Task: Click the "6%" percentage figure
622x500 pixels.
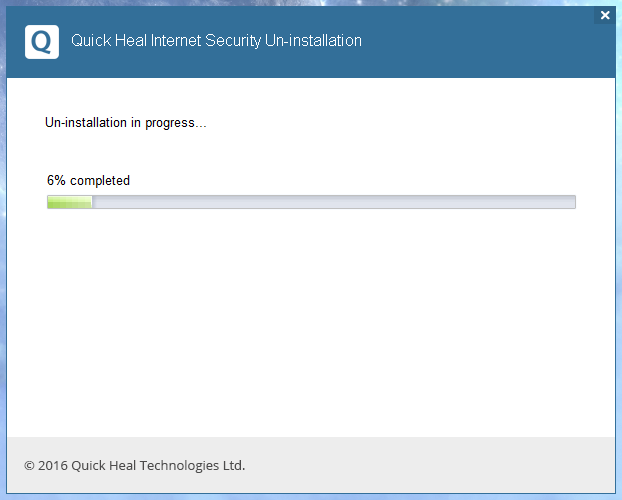Action: (56, 181)
